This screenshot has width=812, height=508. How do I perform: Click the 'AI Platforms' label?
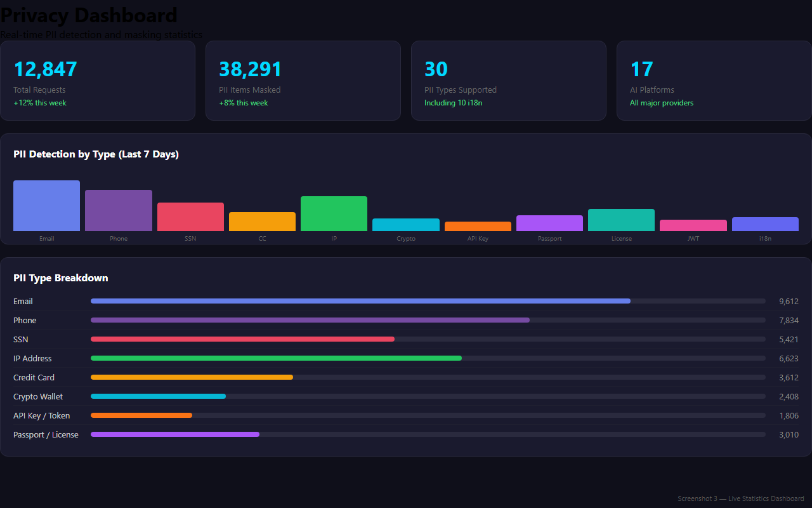point(652,90)
